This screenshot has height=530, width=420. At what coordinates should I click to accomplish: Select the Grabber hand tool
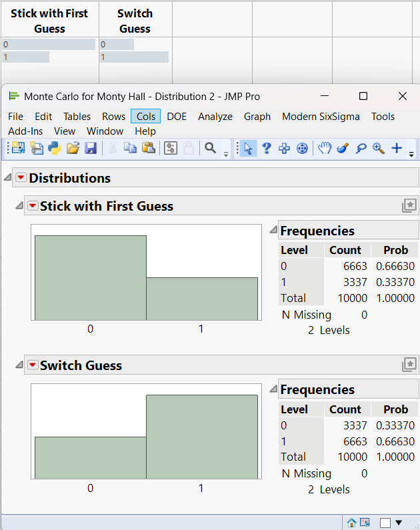[324, 148]
